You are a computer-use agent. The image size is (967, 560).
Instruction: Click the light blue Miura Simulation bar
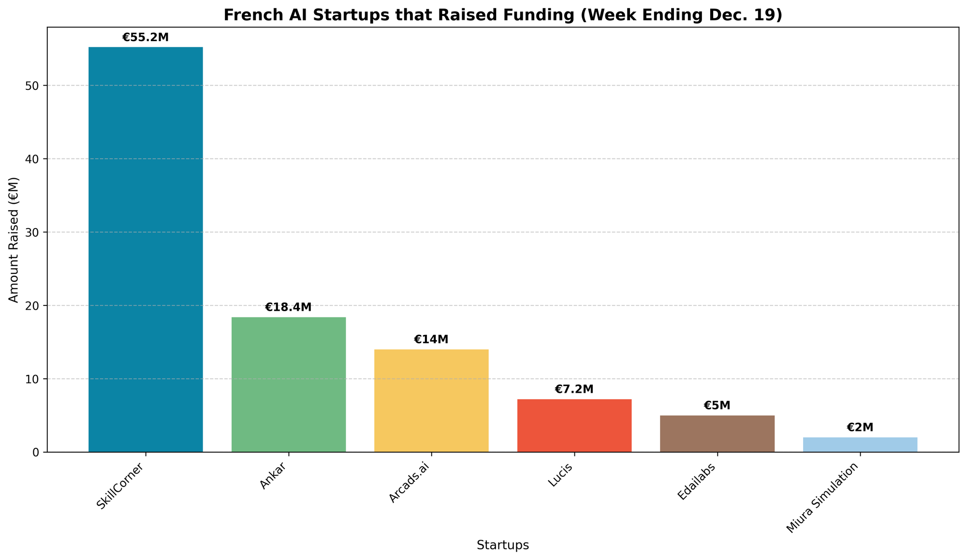pos(860,445)
